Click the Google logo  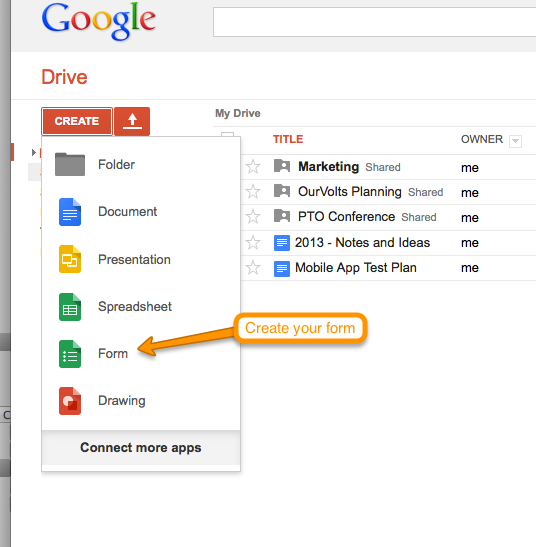pos(98,21)
